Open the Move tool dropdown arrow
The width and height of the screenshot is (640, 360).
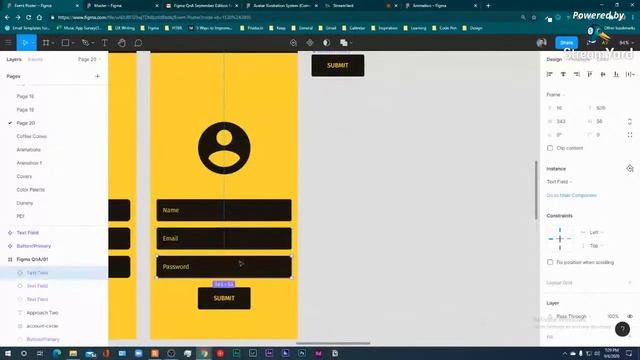click(x=33, y=43)
